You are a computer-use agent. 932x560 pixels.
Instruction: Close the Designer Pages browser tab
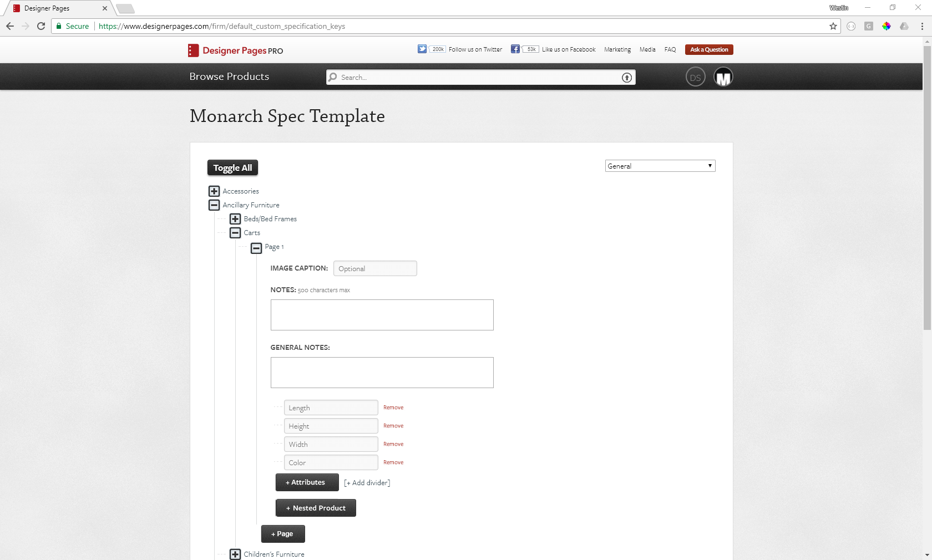(105, 8)
